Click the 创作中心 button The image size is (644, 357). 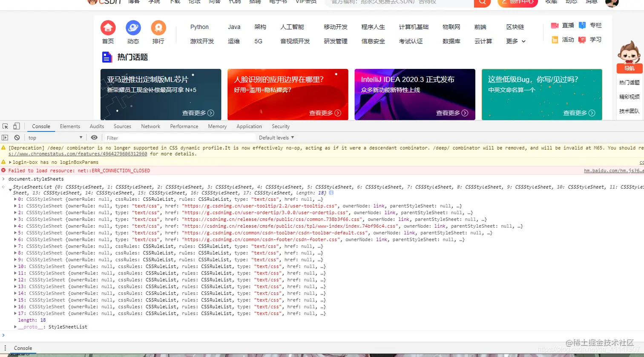[x=517, y=3]
